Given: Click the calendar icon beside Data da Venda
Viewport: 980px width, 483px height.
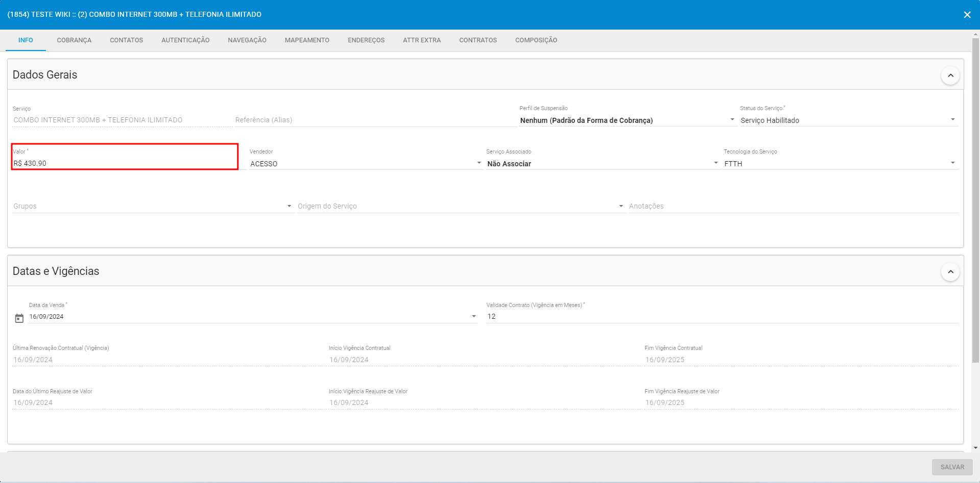Looking at the screenshot, I should tap(19, 318).
